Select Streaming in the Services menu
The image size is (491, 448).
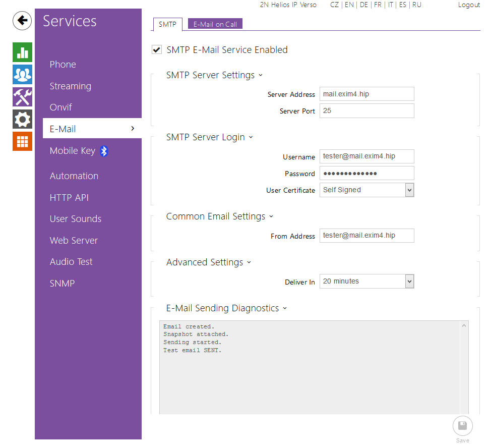(70, 86)
